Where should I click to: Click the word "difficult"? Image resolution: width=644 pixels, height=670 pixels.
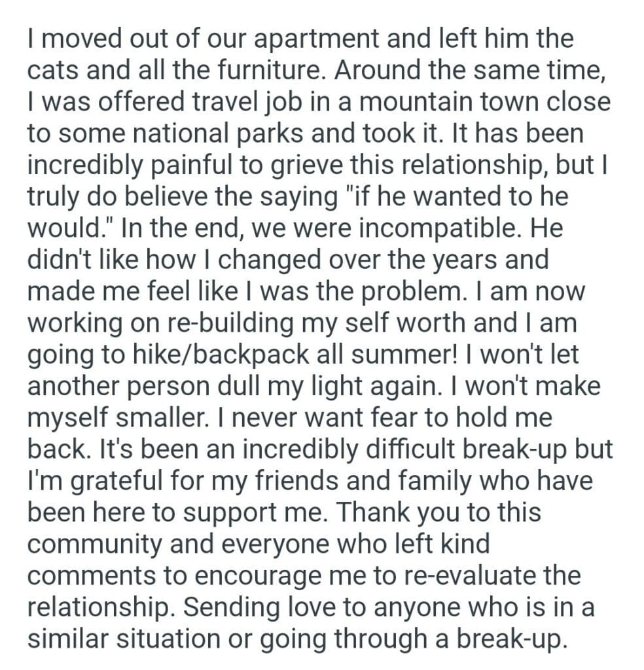click(395, 449)
